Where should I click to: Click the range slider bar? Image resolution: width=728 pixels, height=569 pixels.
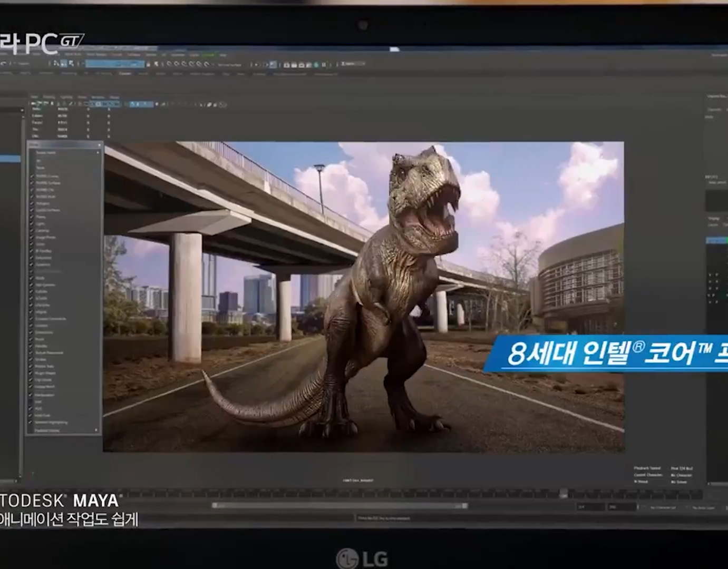(340, 505)
